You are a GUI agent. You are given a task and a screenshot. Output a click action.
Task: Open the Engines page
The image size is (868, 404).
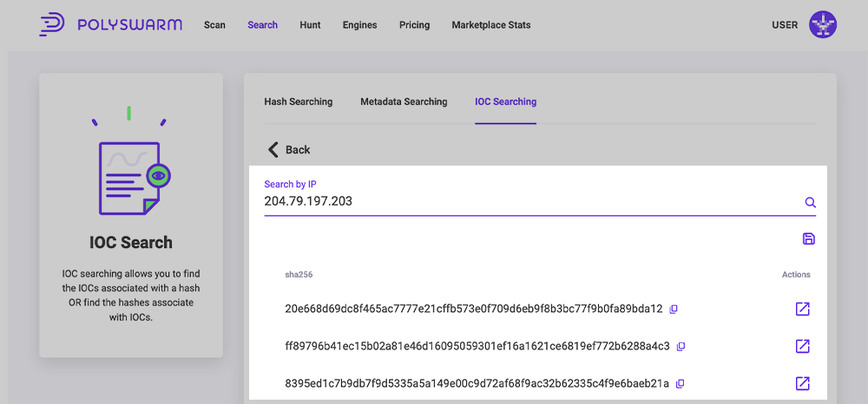(x=360, y=25)
